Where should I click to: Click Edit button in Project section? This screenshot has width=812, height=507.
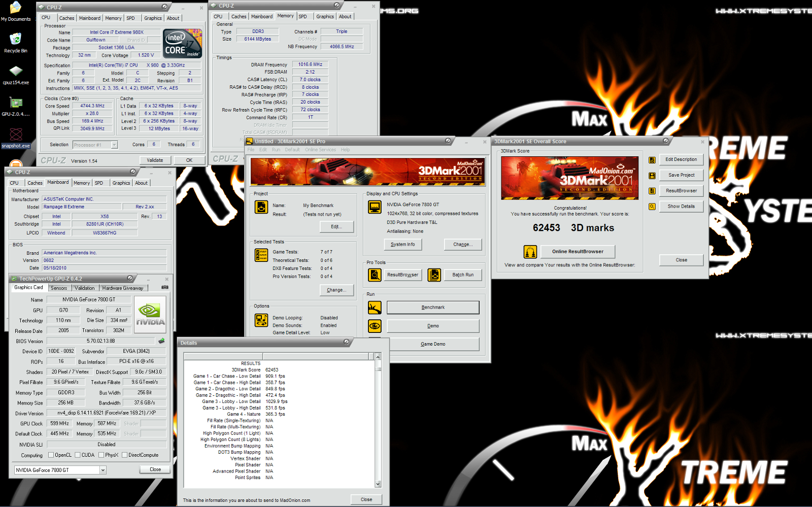[x=336, y=226]
